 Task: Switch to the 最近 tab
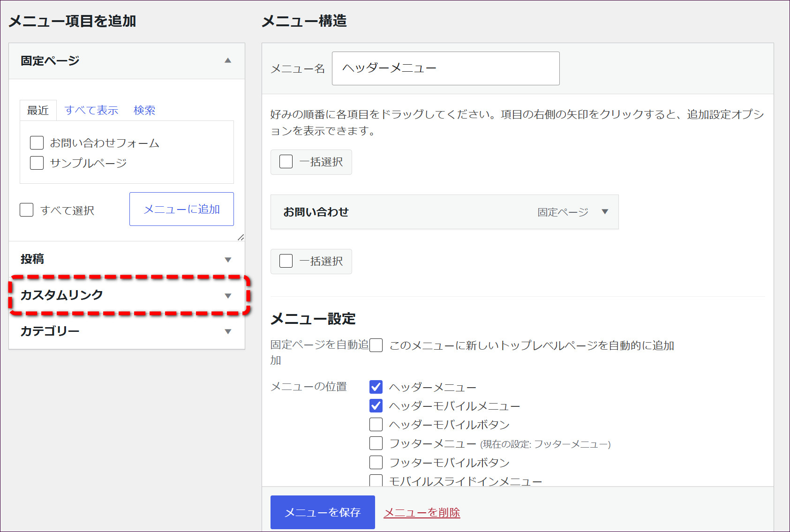38,111
